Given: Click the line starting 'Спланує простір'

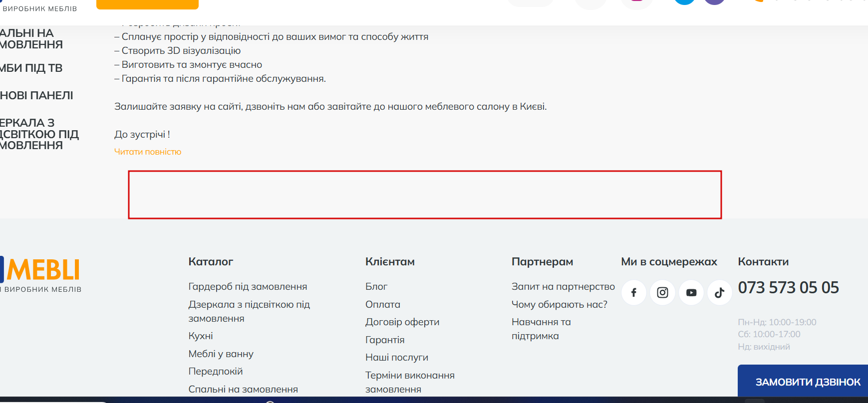Looking at the screenshot, I should pos(272,37).
